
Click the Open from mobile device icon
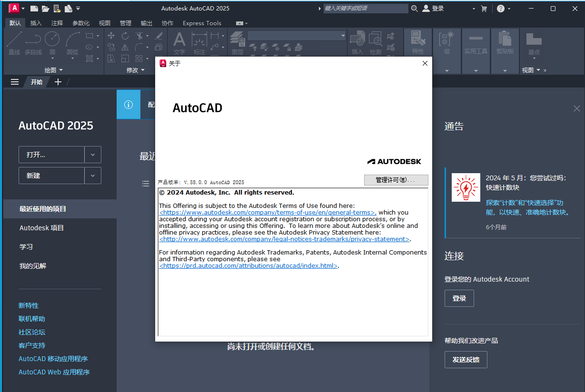coord(57,9)
